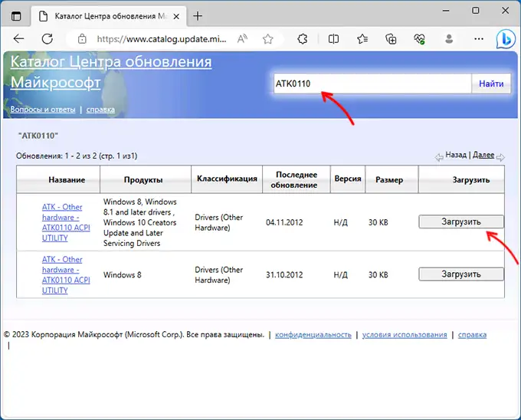Open the tab actions menu icon
521x420 pixels.
point(15,16)
